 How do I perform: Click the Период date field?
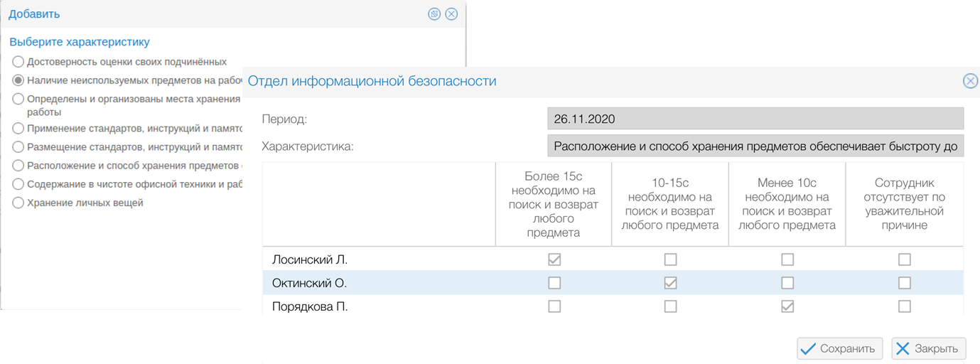(755, 119)
